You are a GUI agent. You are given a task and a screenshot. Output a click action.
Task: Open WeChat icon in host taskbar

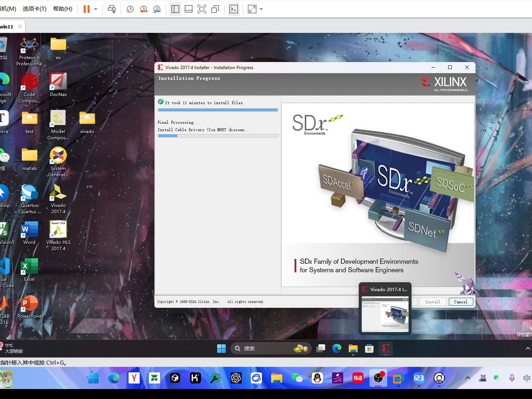click(297, 378)
